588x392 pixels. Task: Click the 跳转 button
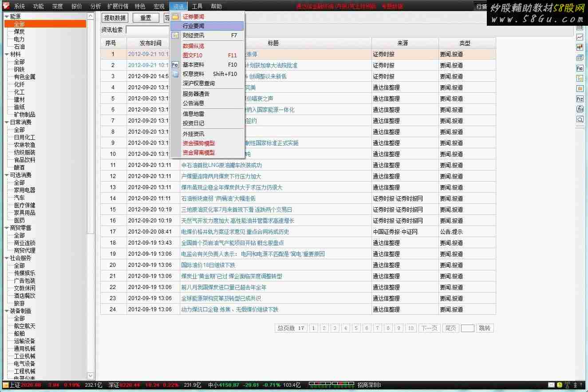pos(485,328)
